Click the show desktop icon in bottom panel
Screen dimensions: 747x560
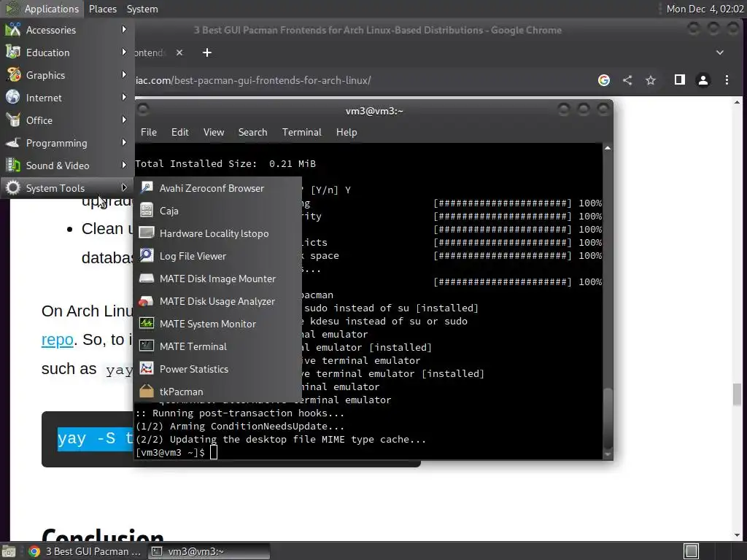coord(9,551)
